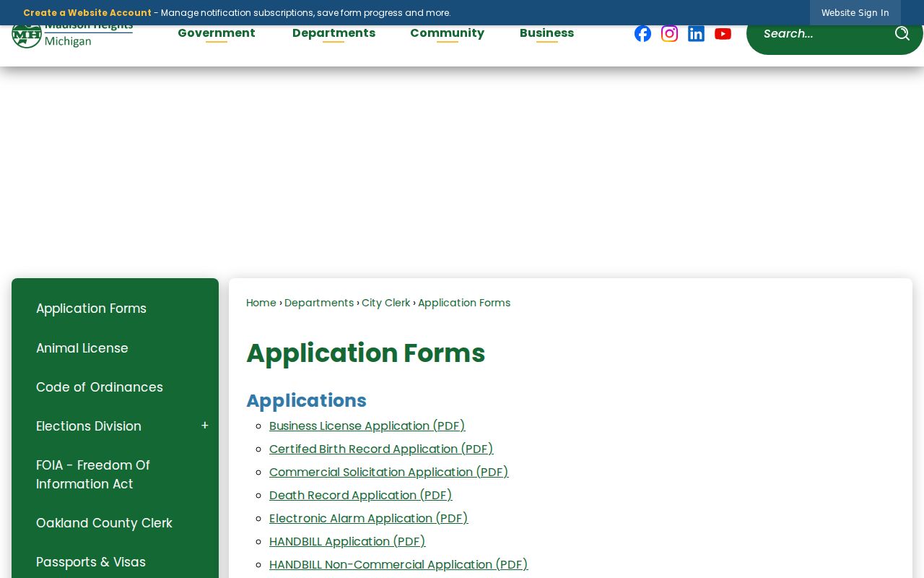Go to City Clerk breadcrumb
Image resolution: width=924 pixels, height=578 pixels.
(385, 303)
